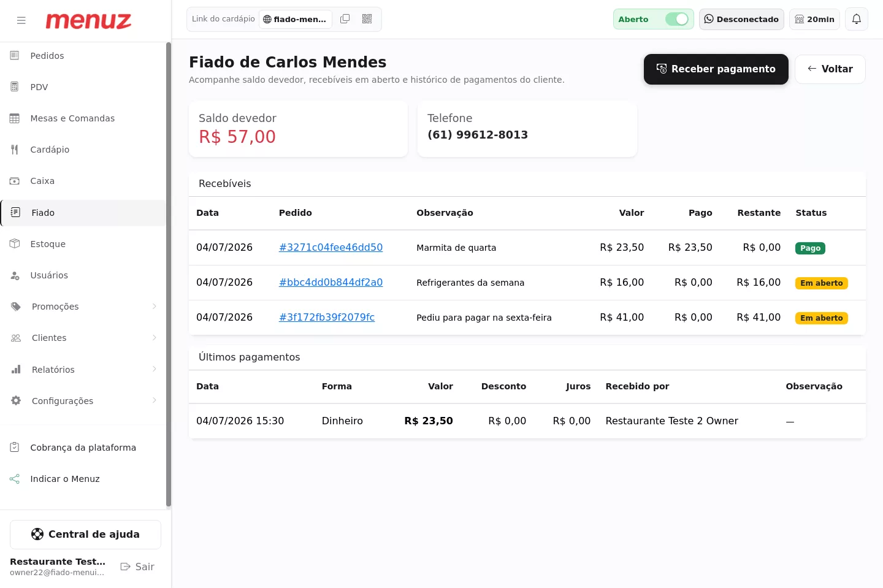Go to PDV menu item
The height and width of the screenshot is (588, 883).
(x=83, y=87)
